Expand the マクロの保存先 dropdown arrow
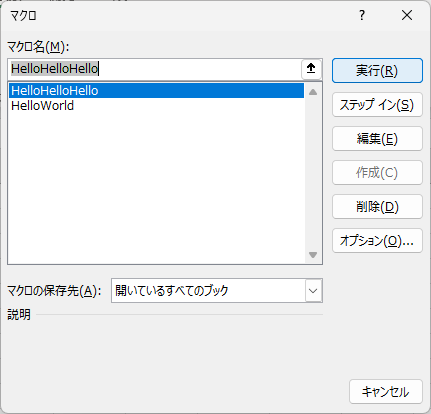 [x=313, y=291]
